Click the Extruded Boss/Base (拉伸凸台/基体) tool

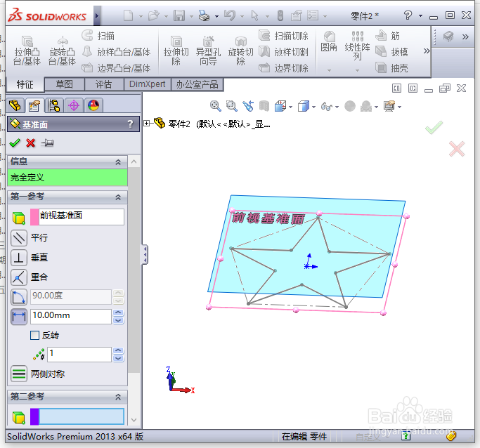click(27, 51)
